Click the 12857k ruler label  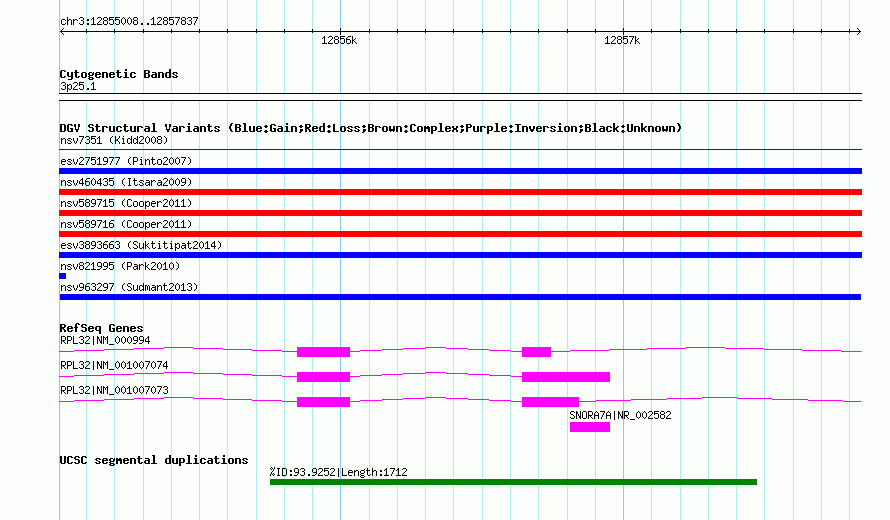(622, 40)
